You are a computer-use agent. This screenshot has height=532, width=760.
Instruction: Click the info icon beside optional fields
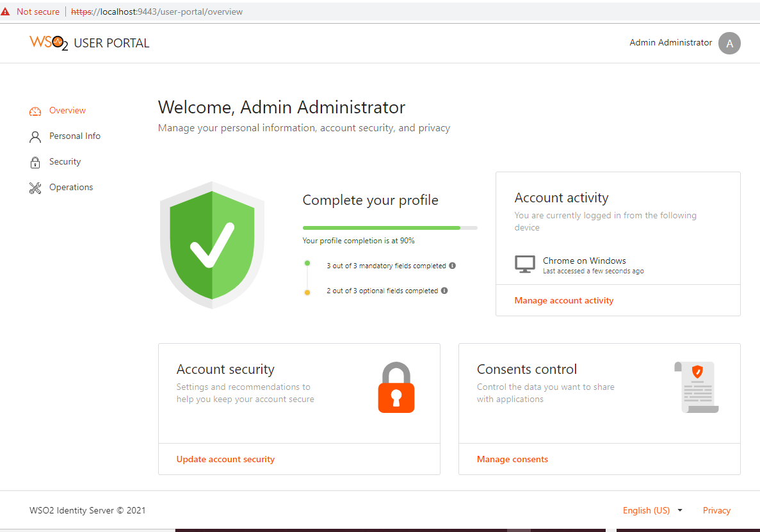pyautogui.click(x=444, y=291)
